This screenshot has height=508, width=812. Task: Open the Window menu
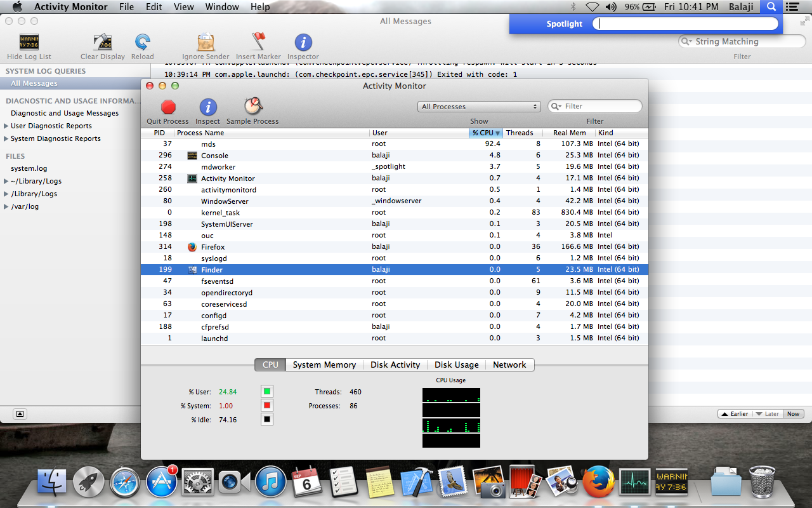(222, 7)
